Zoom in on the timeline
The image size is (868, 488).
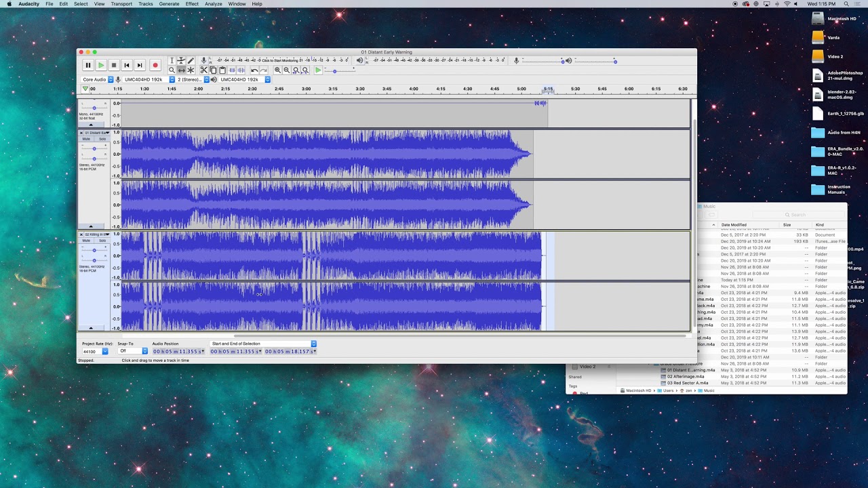point(277,70)
